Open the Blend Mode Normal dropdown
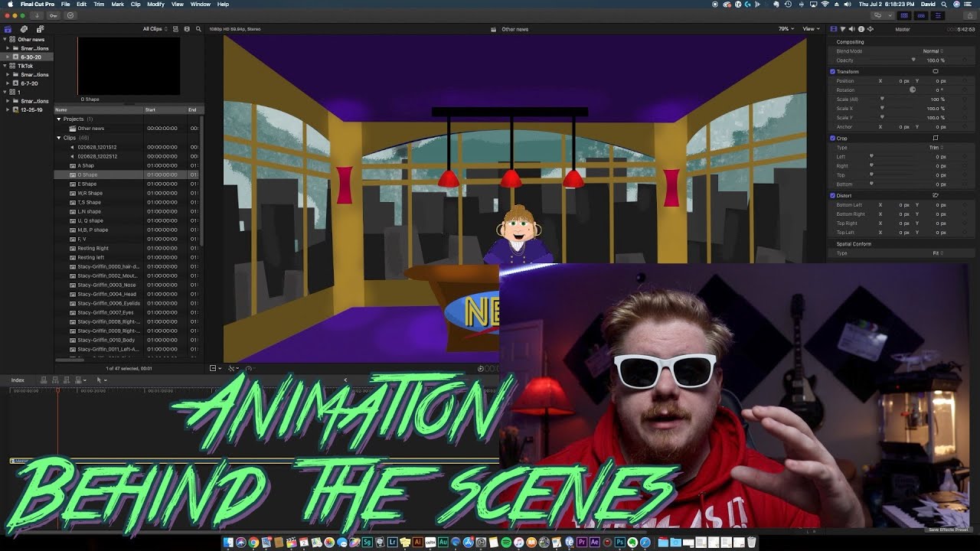 (933, 51)
